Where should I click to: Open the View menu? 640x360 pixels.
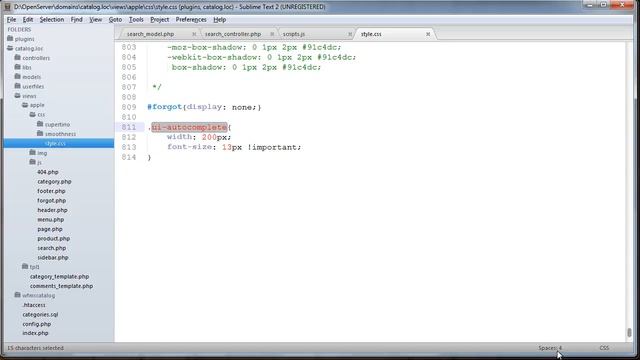(96, 20)
